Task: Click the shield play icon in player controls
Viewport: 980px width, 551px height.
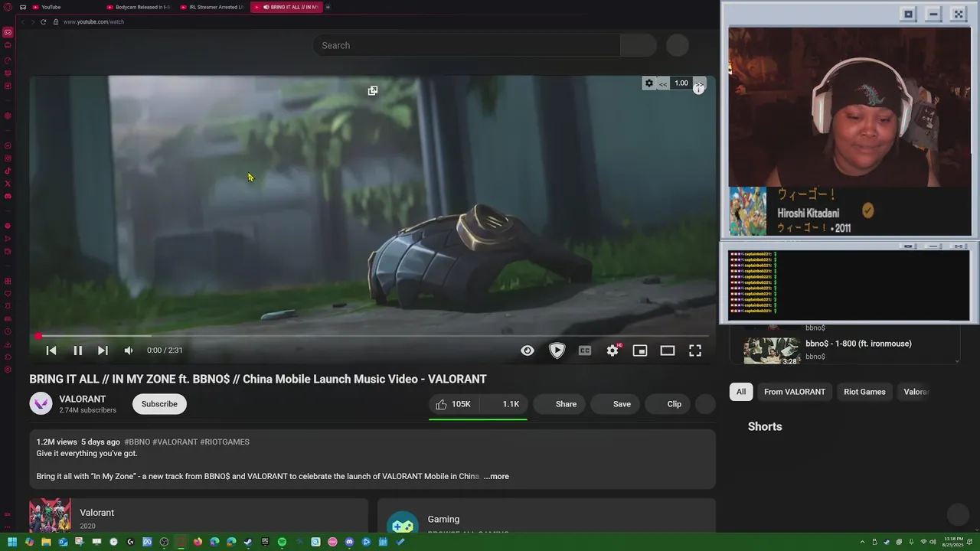Action: click(x=557, y=350)
